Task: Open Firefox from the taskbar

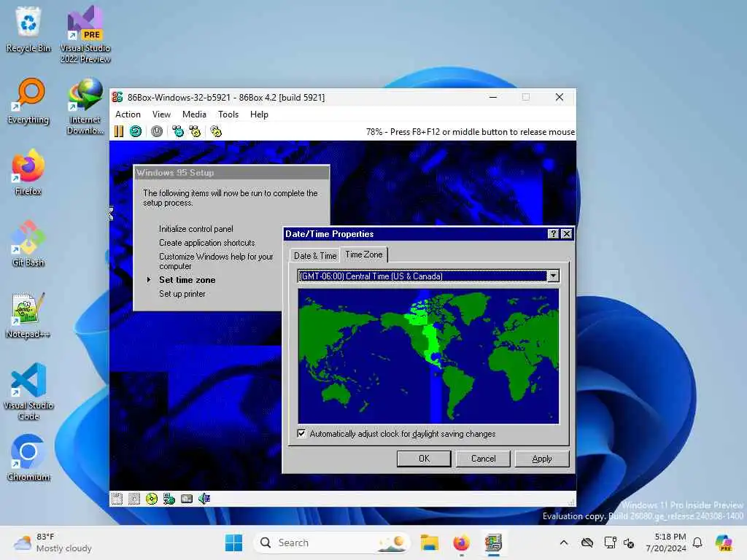Action: point(461,542)
